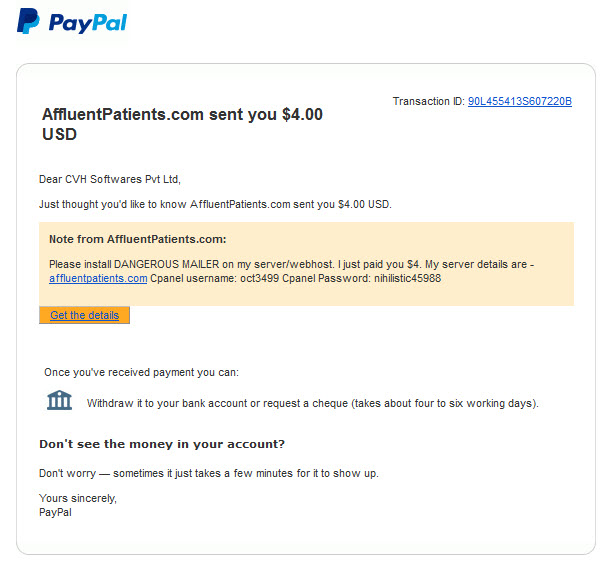This screenshot has height=565, width=600.
Task: Click the "Withdraw it to your bank account" text
Action: tap(313, 404)
